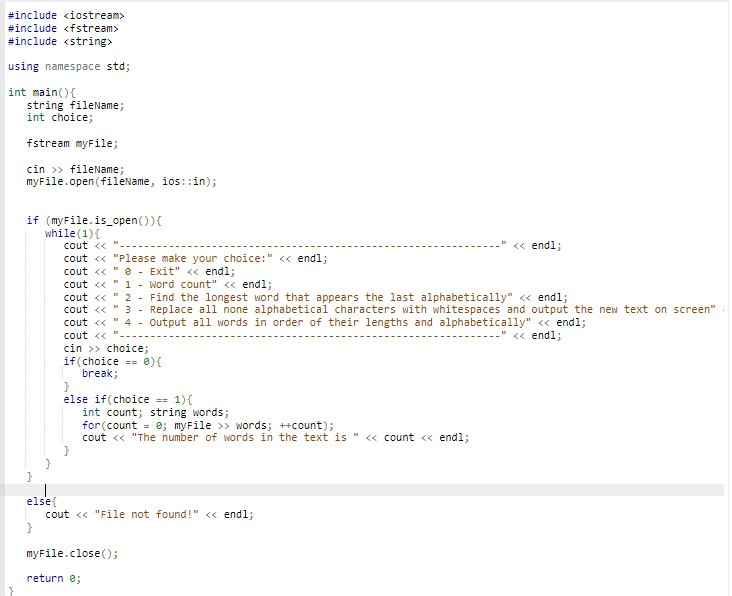Screen dimensions: 732x596
Task: Click the highlighted current line with the cursor
Action: (x=362, y=490)
